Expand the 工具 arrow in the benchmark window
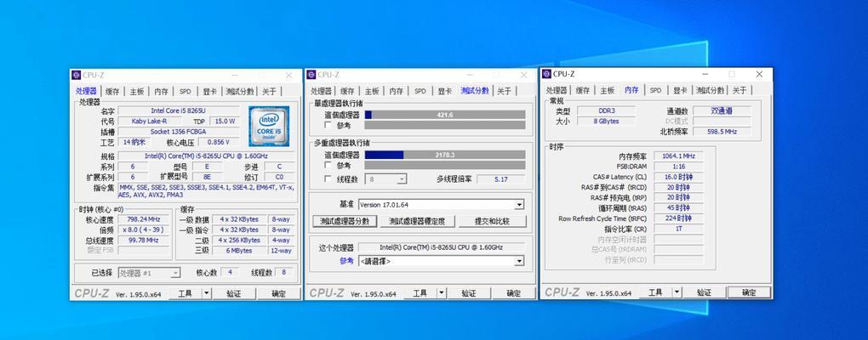Image resolution: width=868 pixels, height=340 pixels. 441,293
